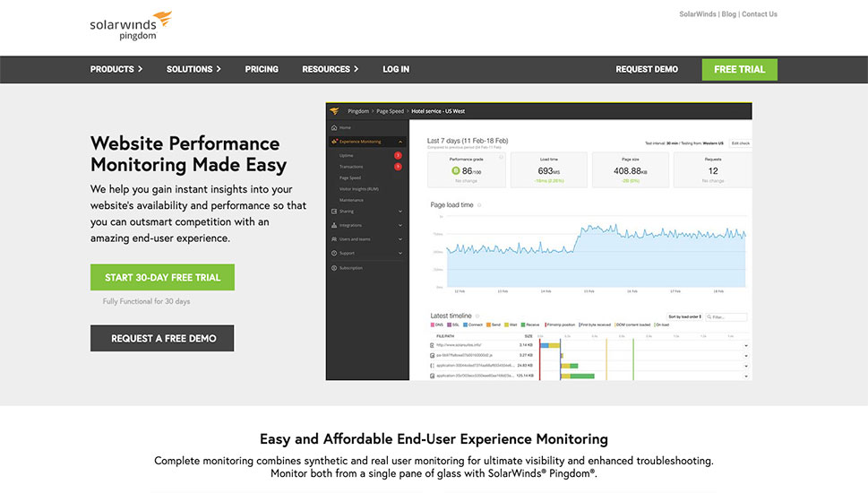Expand the Support section chevron
The width and height of the screenshot is (868, 493).
click(x=400, y=253)
